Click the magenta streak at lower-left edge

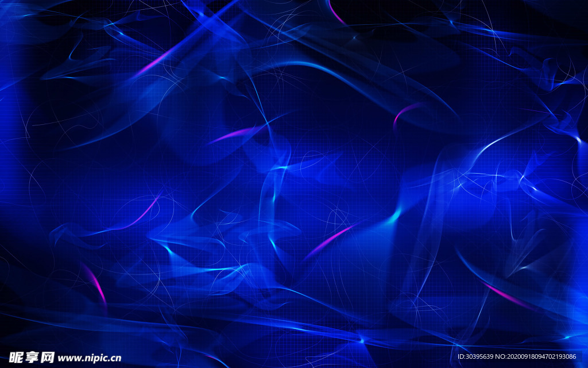[x=95, y=283]
